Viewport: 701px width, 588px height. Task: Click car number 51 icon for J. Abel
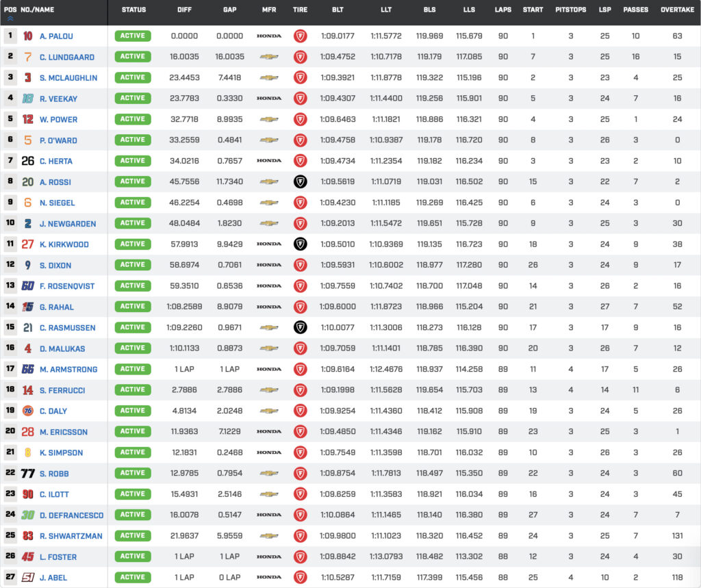(x=27, y=578)
